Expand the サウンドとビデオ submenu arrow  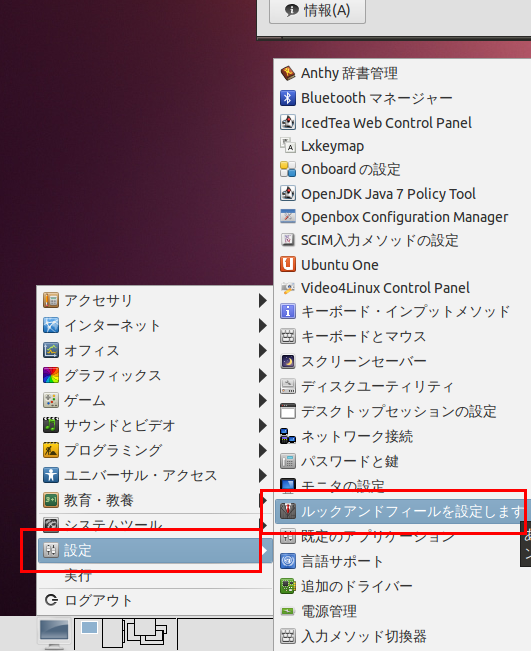tap(262, 425)
